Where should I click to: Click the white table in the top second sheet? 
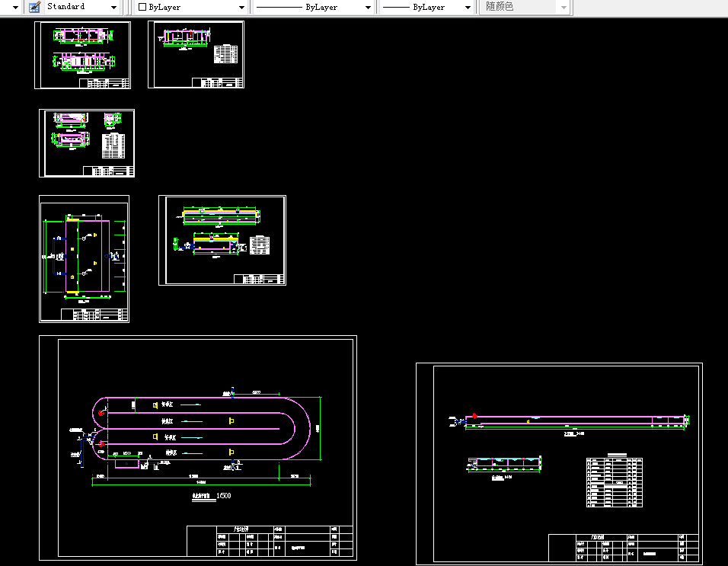point(225,54)
